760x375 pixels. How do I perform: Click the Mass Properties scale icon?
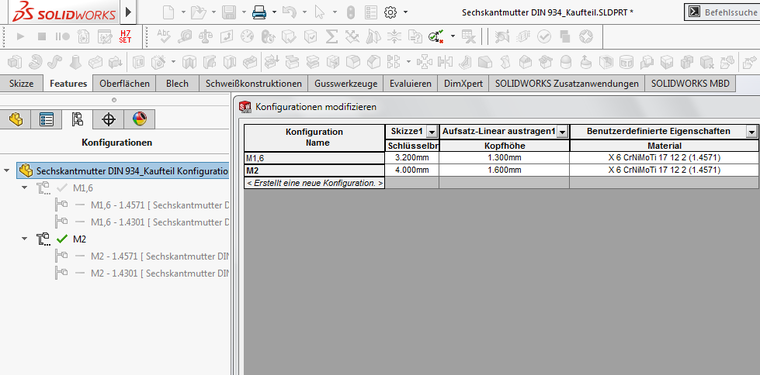point(206,36)
